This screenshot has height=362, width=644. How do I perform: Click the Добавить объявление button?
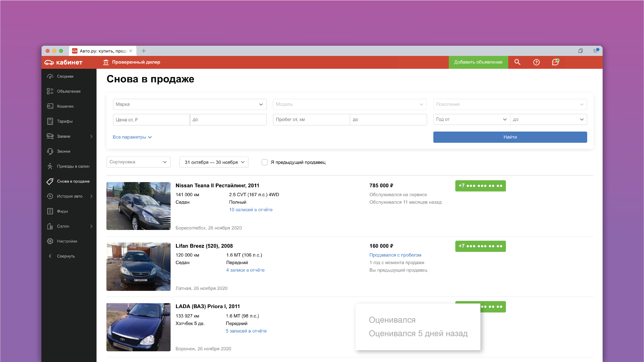pos(478,62)
